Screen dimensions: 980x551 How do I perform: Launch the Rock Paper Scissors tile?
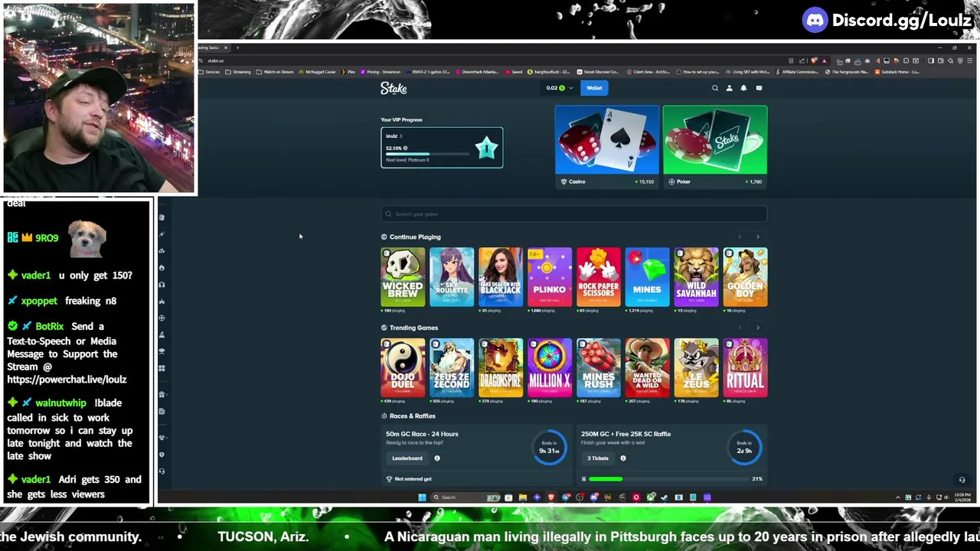[599, 277]
